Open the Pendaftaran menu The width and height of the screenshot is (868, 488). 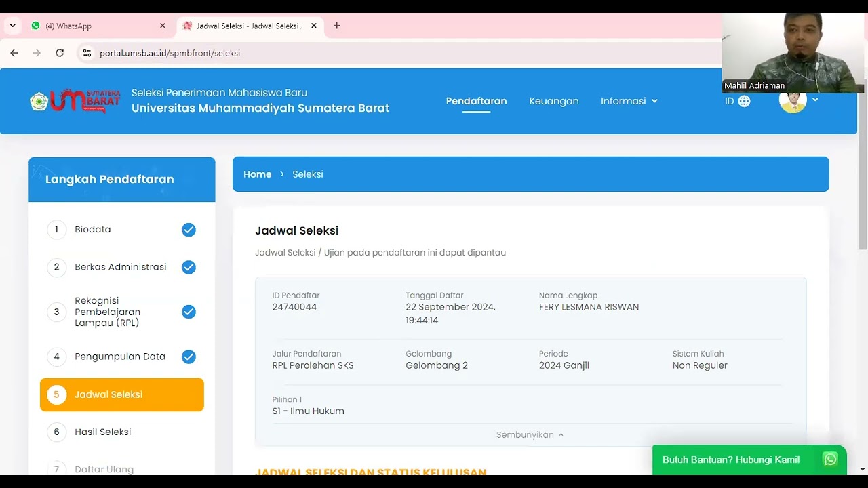click(476, 101)
